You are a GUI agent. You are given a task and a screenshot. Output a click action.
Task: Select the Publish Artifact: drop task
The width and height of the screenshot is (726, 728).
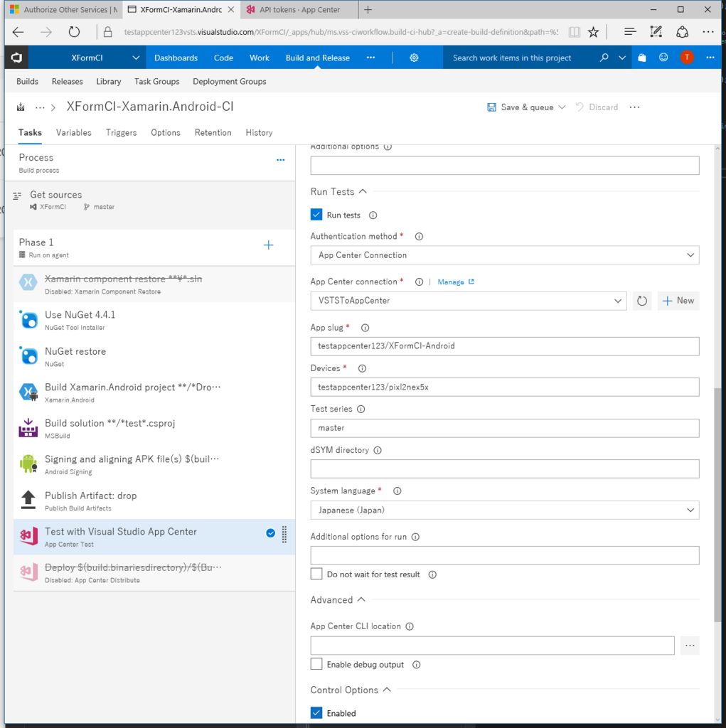(154, 501)
